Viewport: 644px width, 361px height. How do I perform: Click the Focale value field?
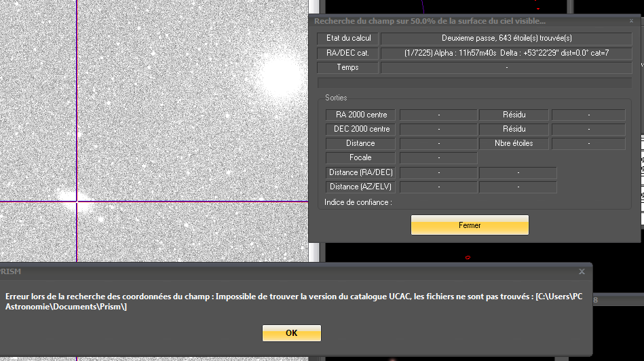438,157
